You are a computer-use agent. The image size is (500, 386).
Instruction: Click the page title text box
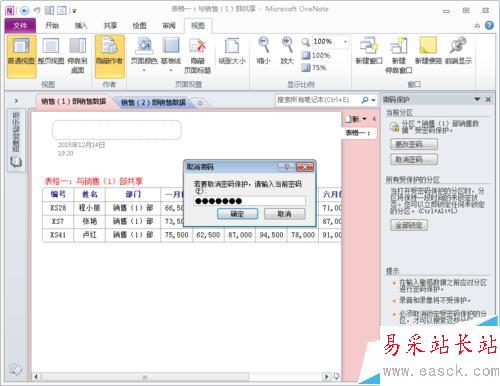pyautogui.click(x=117, y=129)
